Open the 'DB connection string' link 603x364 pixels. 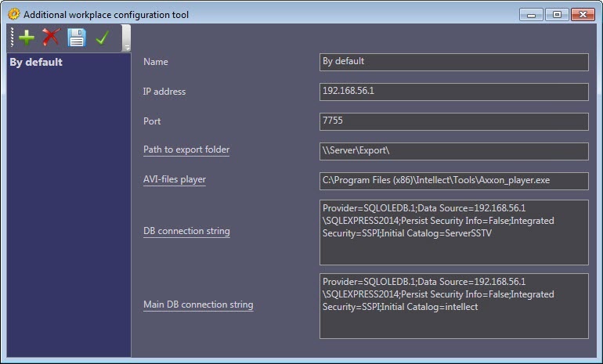(x=186, y=232)
